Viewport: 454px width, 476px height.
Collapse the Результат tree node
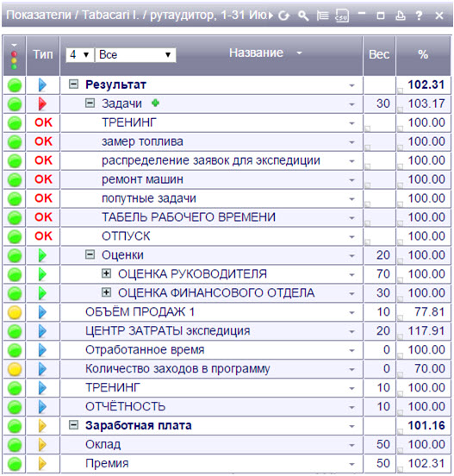click(x=73, y=85)
